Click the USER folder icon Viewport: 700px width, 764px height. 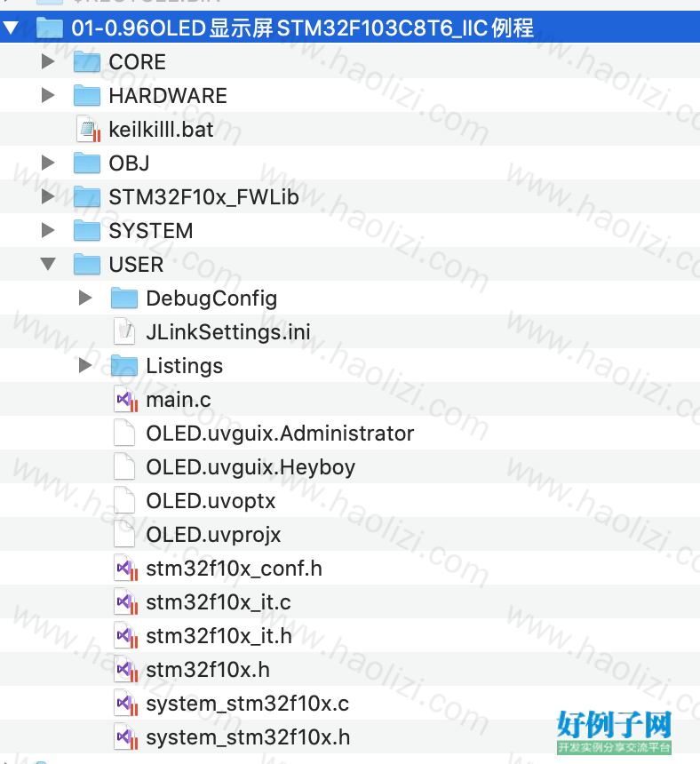coord(87,264)
